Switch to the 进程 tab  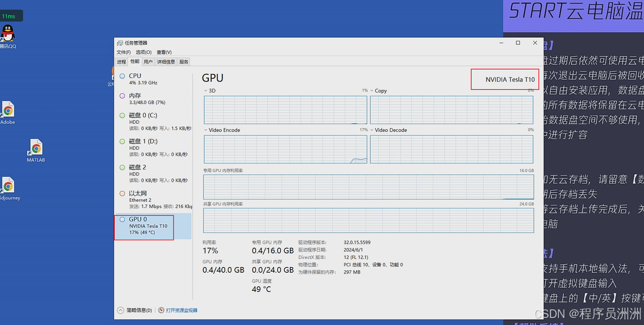pos(121,62)
